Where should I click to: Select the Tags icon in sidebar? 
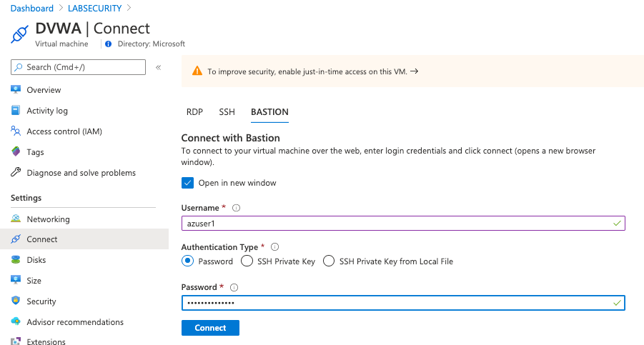pos(16,152)
